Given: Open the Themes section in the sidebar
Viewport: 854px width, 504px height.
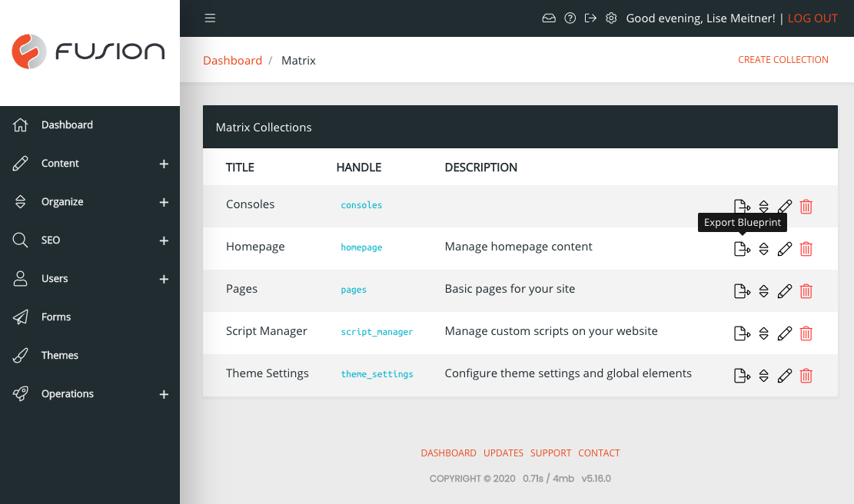Looking at the screenshot, I should [60, 355].
